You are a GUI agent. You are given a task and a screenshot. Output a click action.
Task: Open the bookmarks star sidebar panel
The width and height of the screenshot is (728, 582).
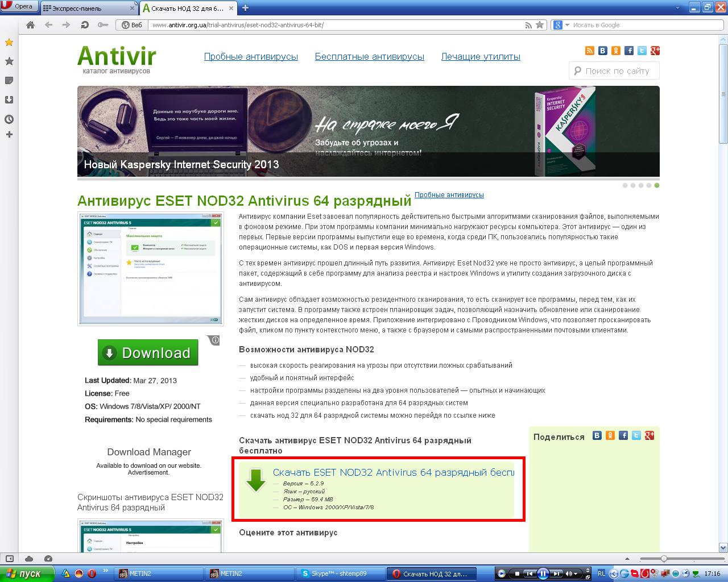point(9,61)
